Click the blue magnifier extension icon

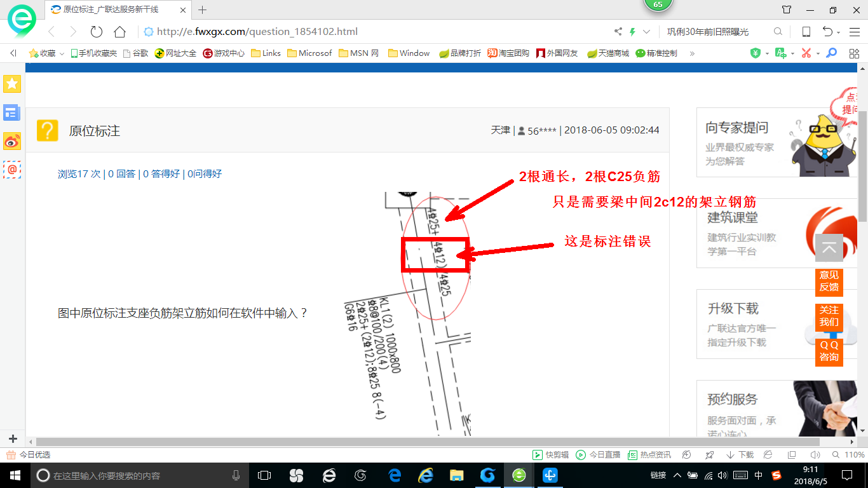[831, 53]
